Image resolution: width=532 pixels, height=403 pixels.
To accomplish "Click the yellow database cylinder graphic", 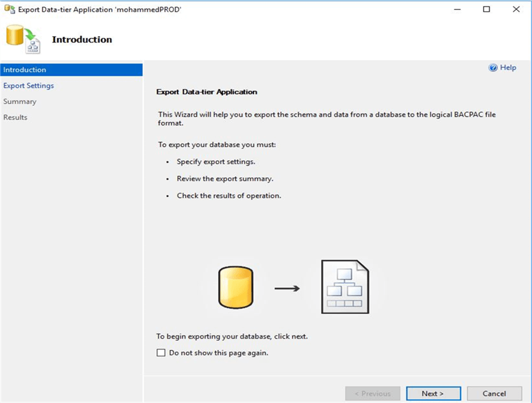I will pyautogui.click(x=235, y=288).
